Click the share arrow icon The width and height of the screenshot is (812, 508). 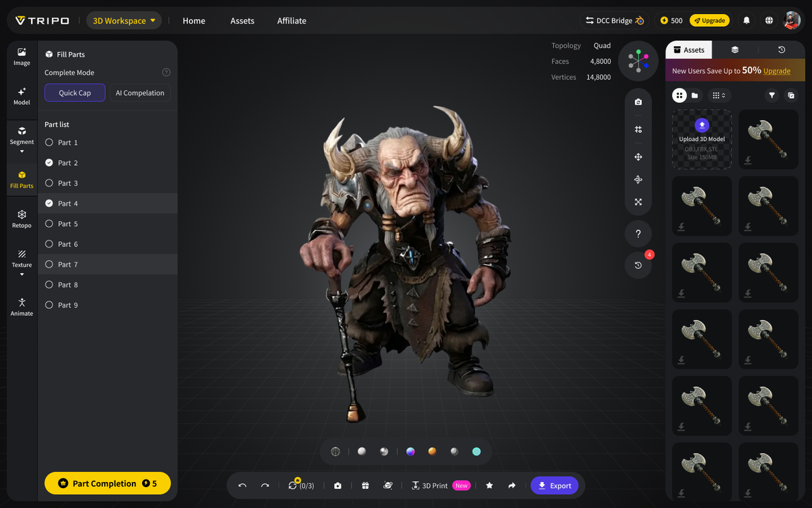point(512,486)
